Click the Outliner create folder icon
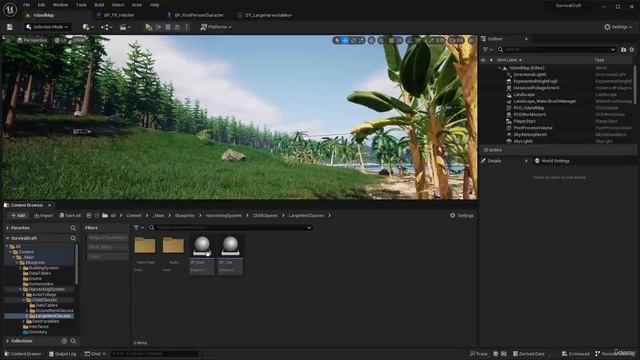This screenshot has width=640, height=360. [623, 50]
